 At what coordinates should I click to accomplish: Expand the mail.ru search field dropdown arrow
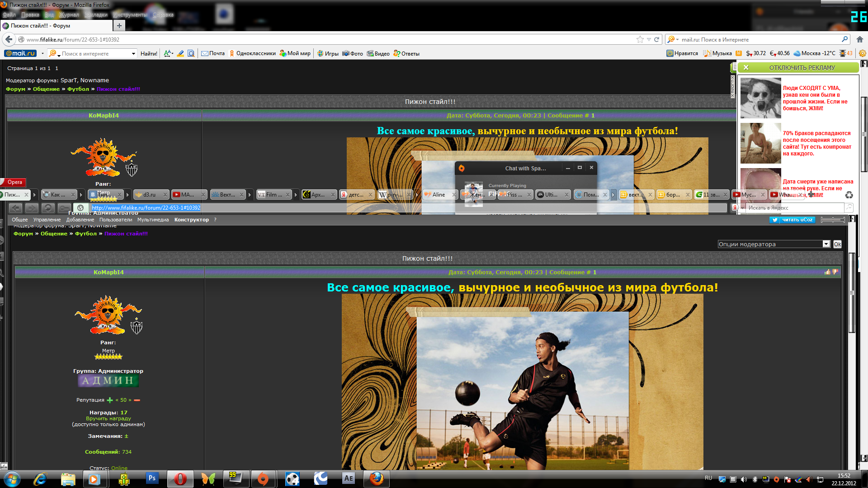point(133,54)
